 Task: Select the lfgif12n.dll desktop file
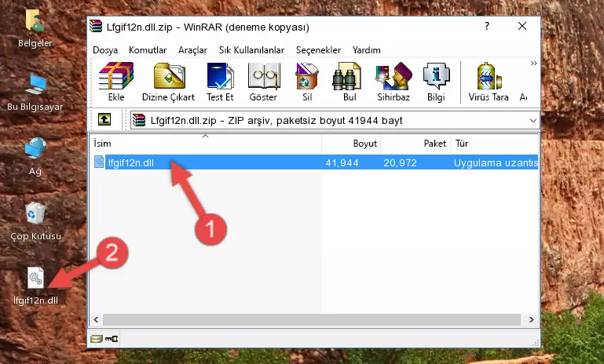pyautogui.click(x=35, y=286)
